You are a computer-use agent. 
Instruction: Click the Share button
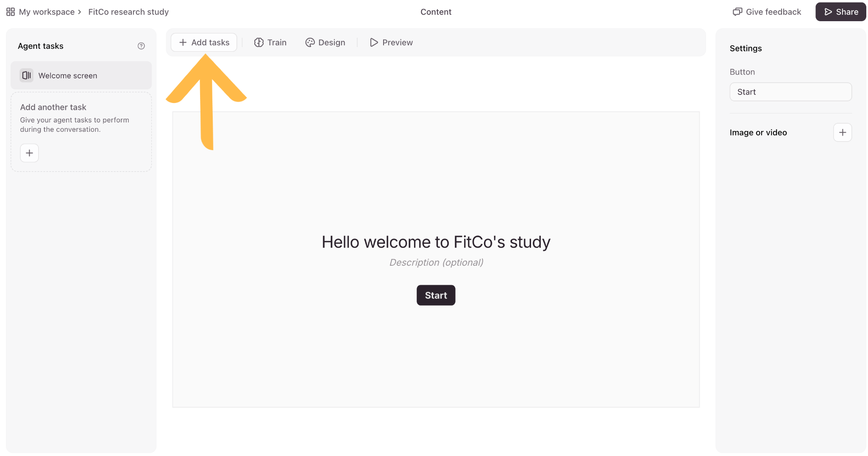pos(841,12)
